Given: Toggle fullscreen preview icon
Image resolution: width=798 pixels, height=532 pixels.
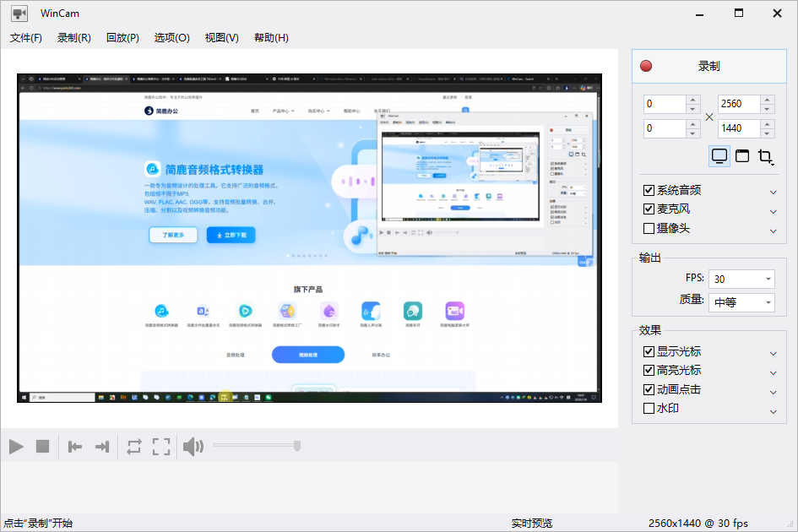Looking at the screenshot, I should click(x=161, y=447).
